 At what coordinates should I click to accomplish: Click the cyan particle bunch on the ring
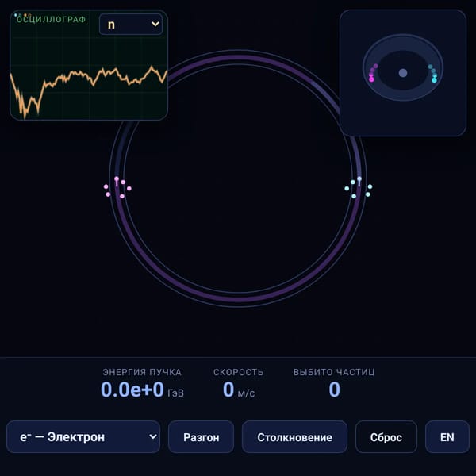(359, 187)
